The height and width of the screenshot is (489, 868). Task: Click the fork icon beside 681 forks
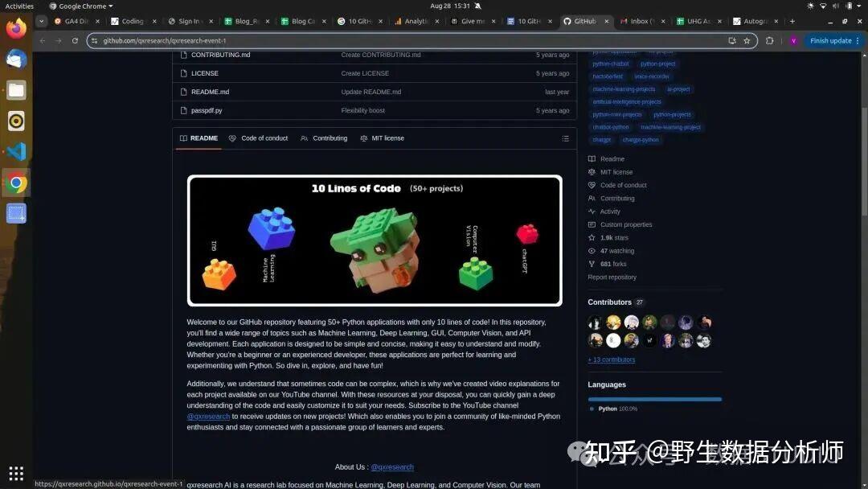tap(591, 263)
